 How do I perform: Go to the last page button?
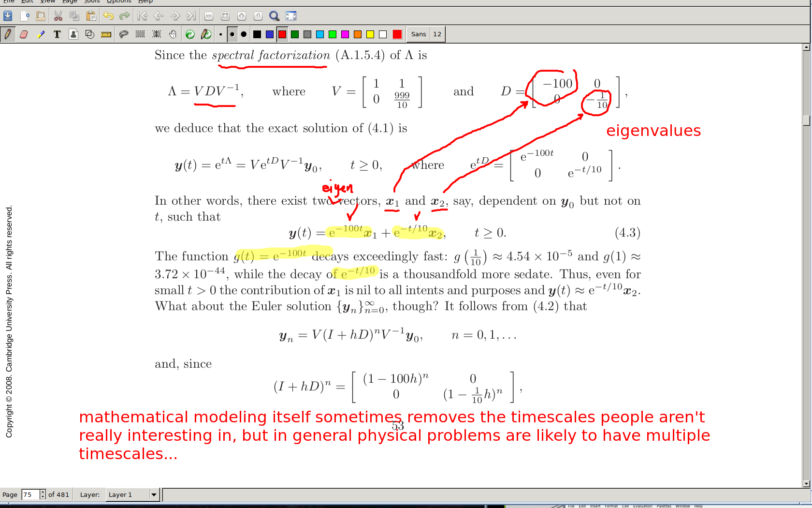(x=191, y=16)
